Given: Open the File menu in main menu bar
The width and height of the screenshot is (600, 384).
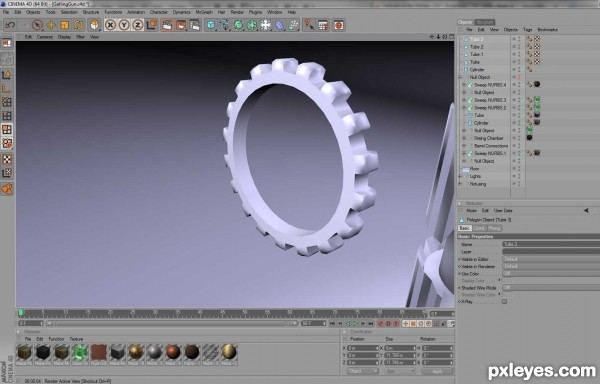Looking at the screenshot, I should tap(6, 12).
